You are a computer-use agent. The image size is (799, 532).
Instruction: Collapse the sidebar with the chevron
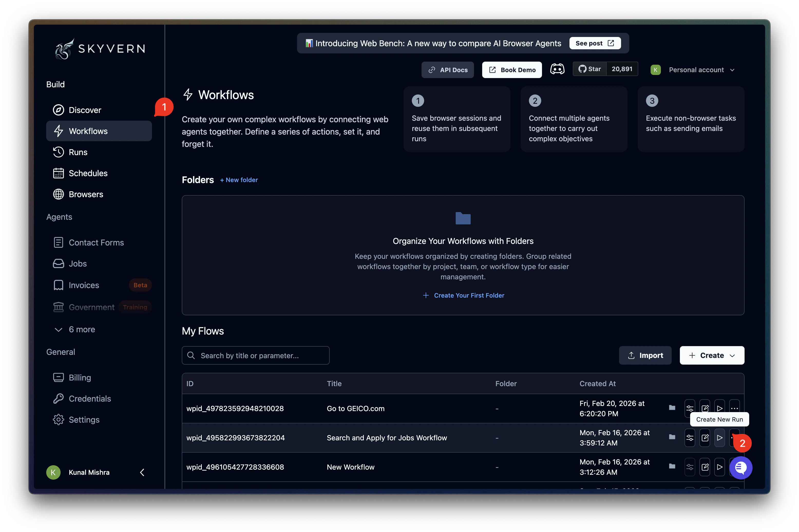click(x=142, y=472)
